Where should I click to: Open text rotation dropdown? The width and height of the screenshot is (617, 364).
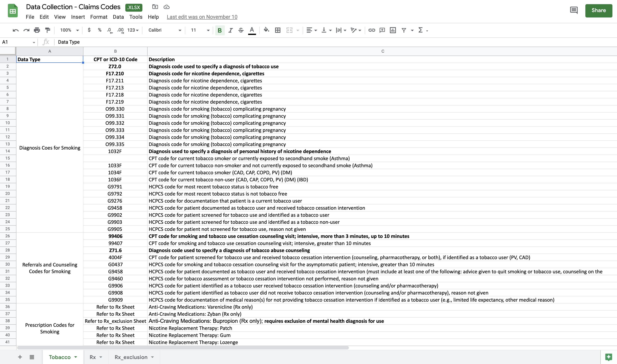pos(356,30)
